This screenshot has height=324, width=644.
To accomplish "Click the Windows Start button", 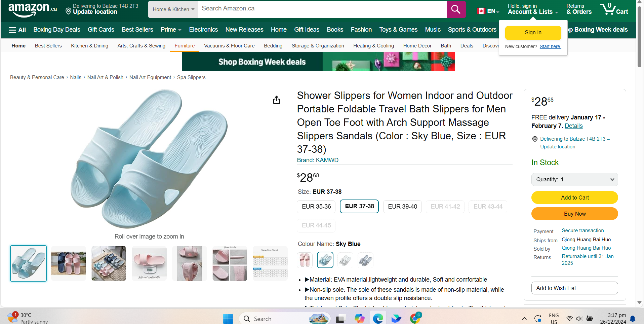I will coord(228,318).
